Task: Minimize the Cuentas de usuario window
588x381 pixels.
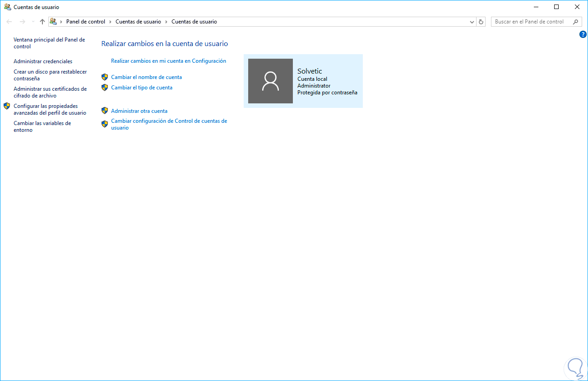Action: point(536,7)
